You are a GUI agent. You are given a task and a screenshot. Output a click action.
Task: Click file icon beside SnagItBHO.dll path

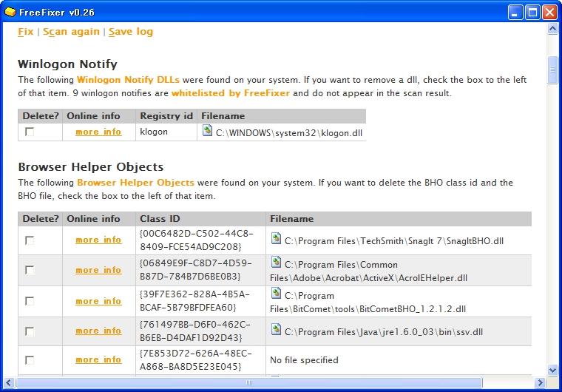point(276,238)
